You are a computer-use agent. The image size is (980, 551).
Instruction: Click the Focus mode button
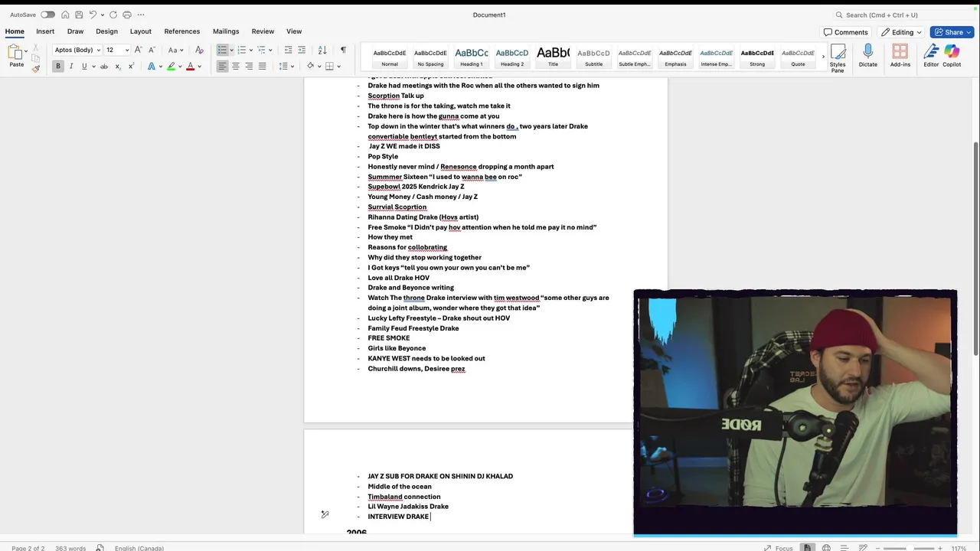[778, 548]
